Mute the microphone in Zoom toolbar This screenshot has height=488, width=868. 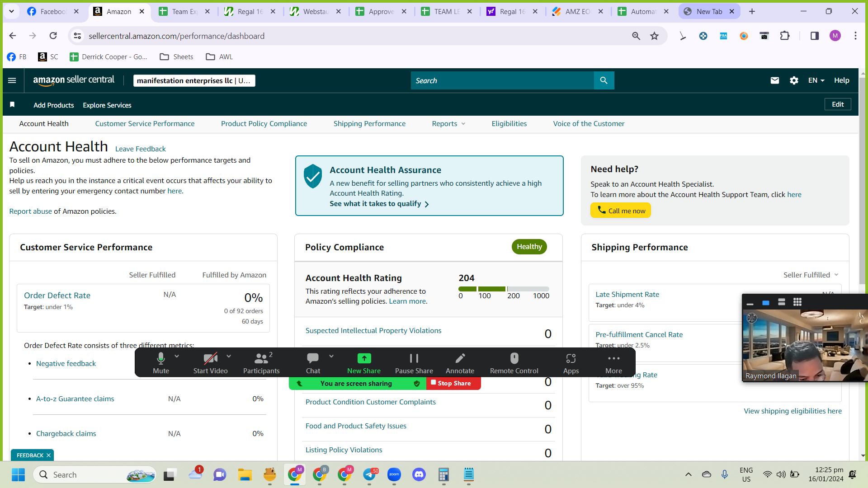pos(160,363)
